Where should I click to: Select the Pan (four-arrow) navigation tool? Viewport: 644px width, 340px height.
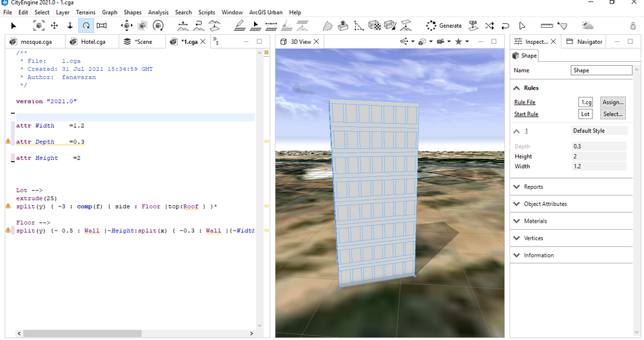(54, 26)
